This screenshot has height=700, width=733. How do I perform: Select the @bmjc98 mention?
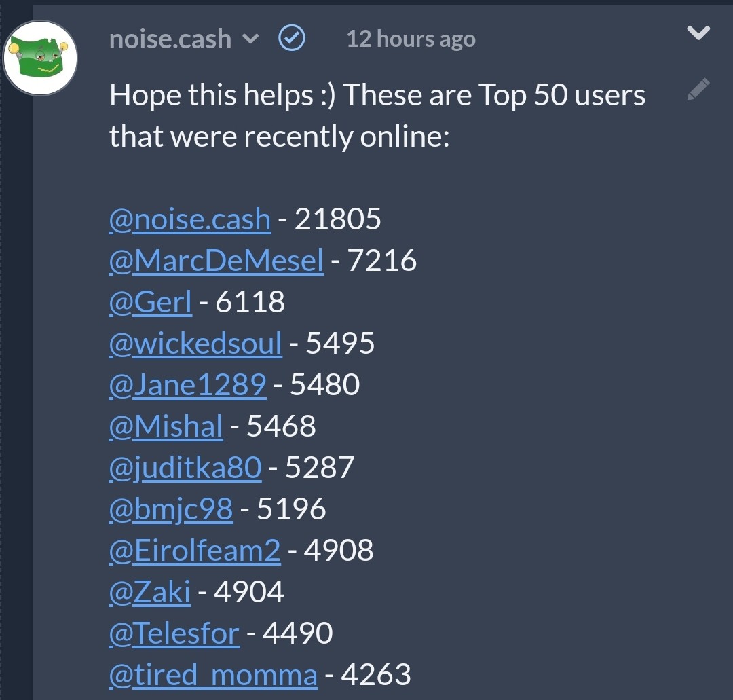[170, 509]
